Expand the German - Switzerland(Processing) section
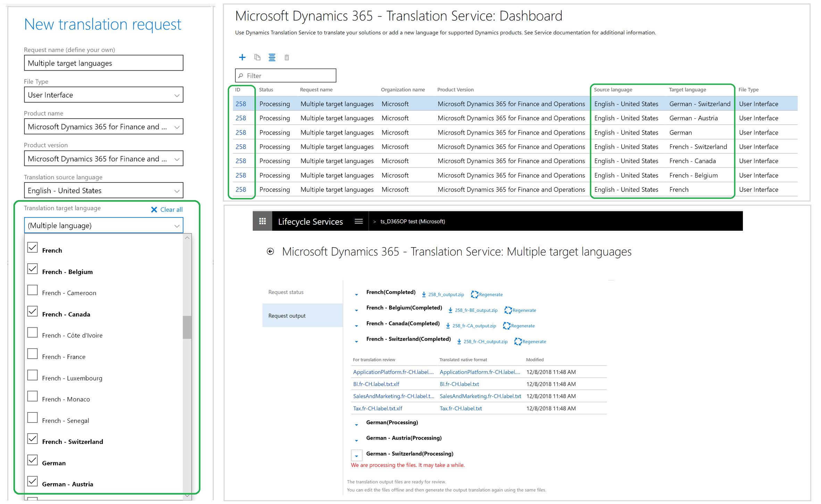821x504 pixels. 357,455
